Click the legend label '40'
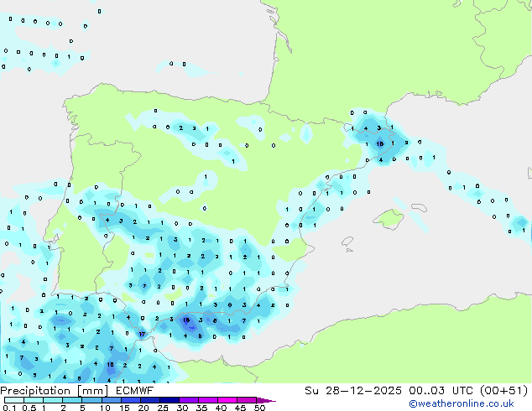Screen dimensions: 532x411 pyautogui.click(x=221, y=408)
